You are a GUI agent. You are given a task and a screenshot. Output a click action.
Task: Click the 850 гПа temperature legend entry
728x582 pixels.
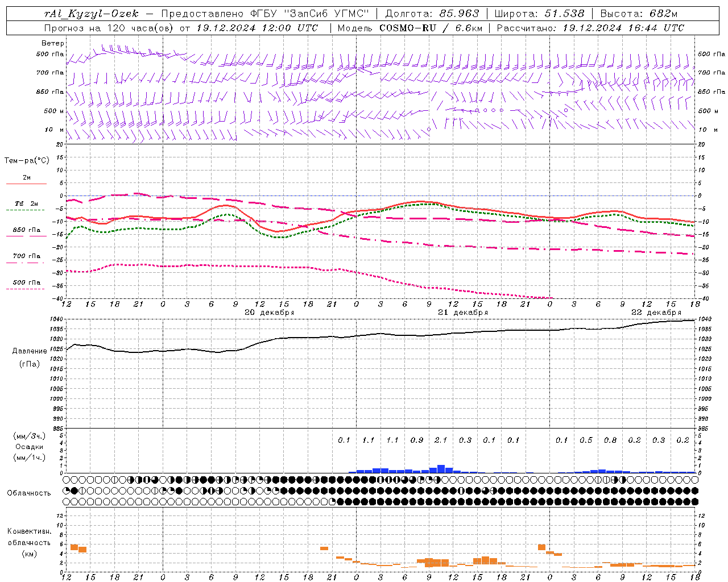(x=26, y=230)
